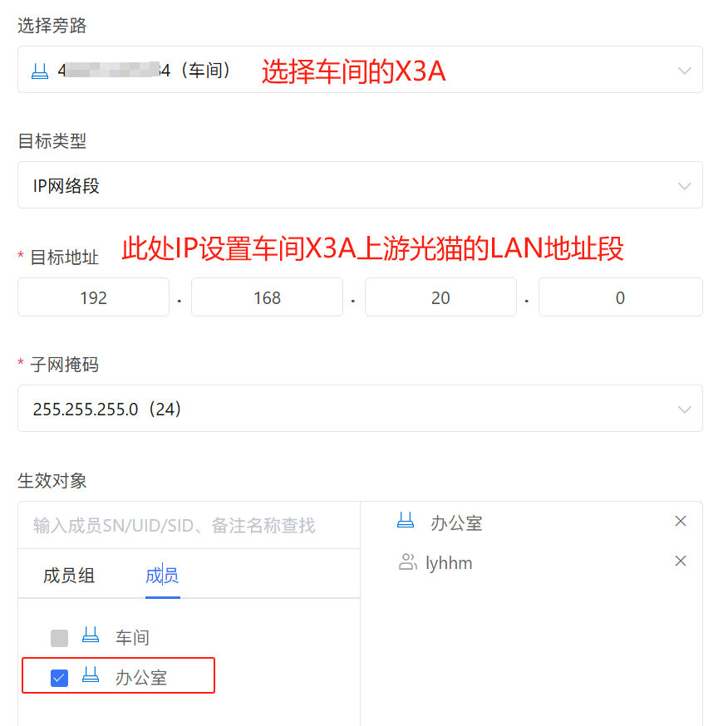The height and width of the screenshot is (726, 728).
Task: Click the disabled 车间 checkbox
Action: pyautogui.click(x=59, y=638)
